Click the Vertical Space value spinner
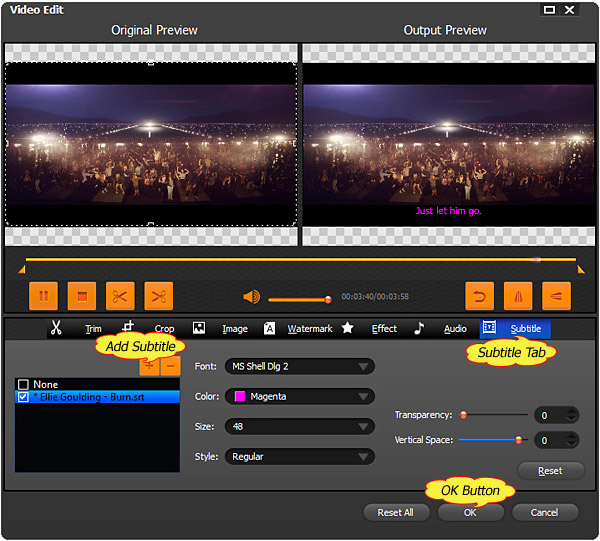 click(x=556, y=440)
